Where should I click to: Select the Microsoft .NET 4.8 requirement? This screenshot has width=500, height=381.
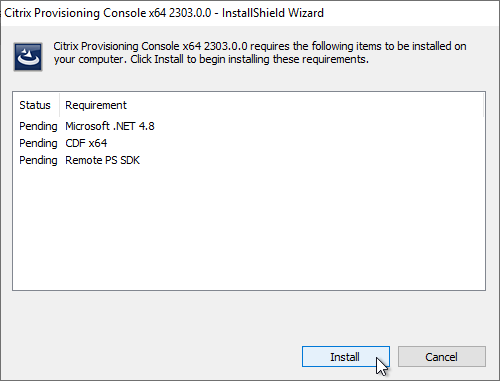pos(110,126)
